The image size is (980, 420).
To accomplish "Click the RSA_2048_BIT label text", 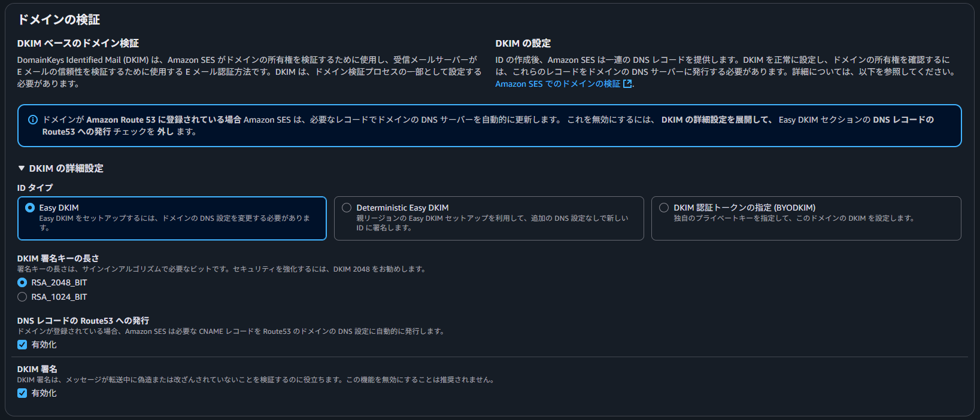I will 59,282.
